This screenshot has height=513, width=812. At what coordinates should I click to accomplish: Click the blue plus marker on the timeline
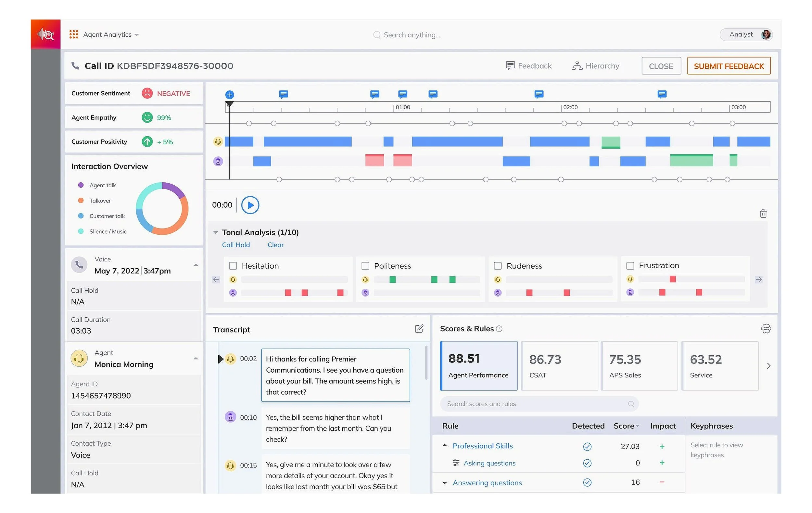230,95
